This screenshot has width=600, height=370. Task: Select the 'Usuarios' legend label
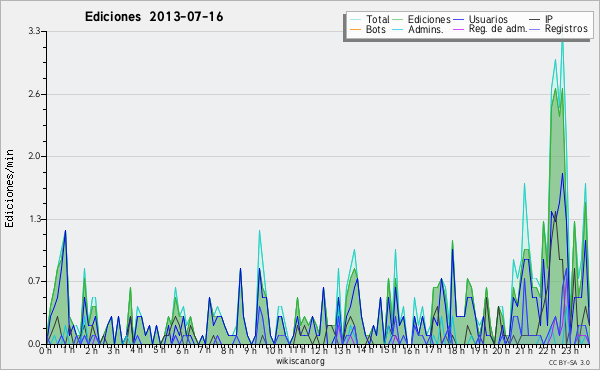(488, 19)
